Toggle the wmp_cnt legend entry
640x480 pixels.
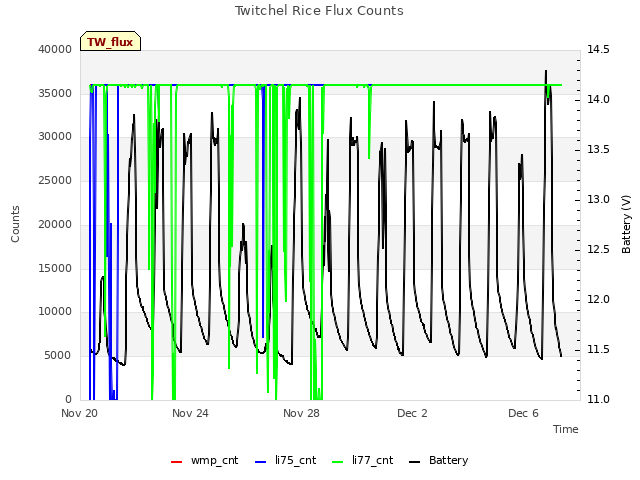tap(204, 460)
